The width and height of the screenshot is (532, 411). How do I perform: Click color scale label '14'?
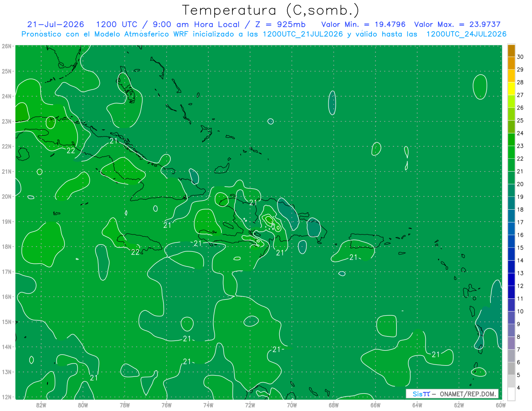[x=520, y=260]
